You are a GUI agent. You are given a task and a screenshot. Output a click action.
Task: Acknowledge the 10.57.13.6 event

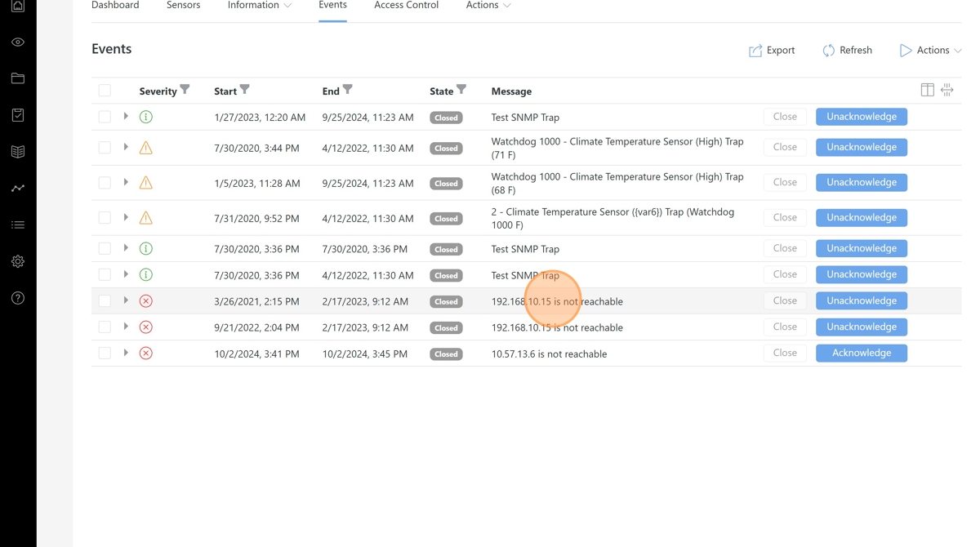(x=861, y=353)
